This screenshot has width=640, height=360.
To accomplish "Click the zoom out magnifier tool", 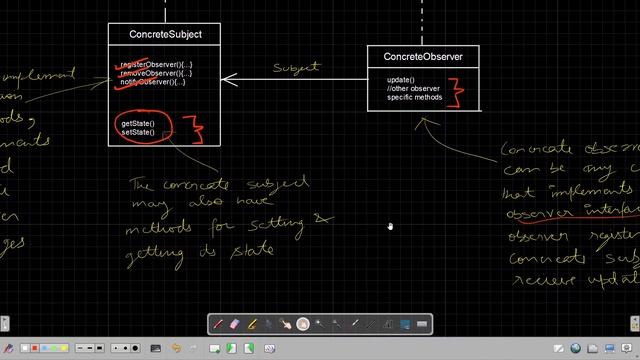I will tap(337, 324).
